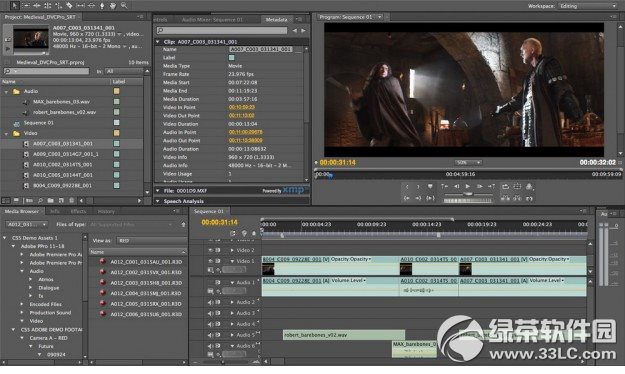This screenshot has width=625, height=374.
Task: Collapse the Video bin in Project panel
Action: click(x=6, y=134)
